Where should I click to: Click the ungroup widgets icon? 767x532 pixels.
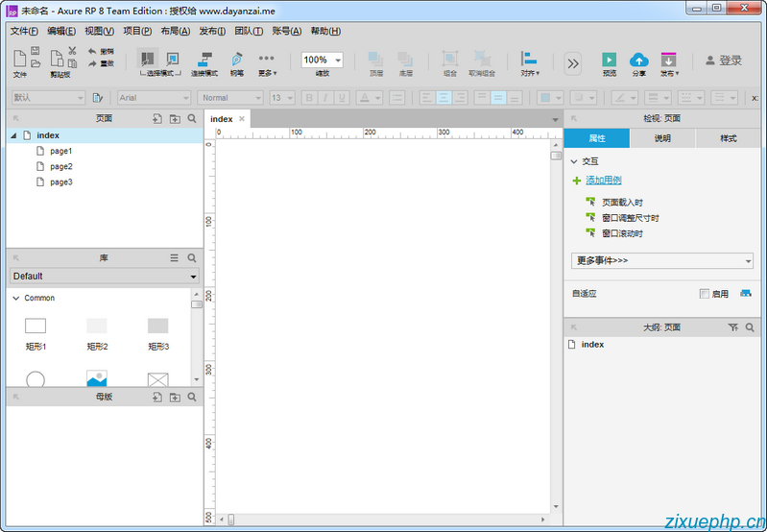point(482,59)
